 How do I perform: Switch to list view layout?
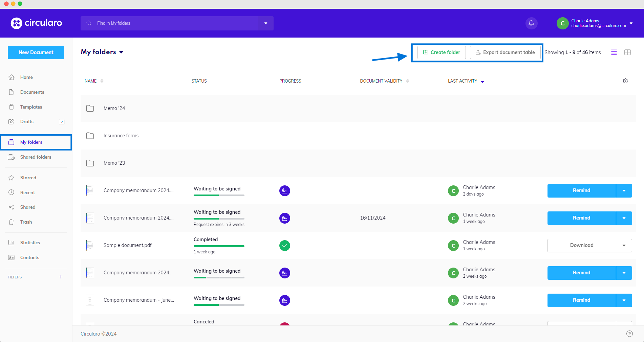pos(614,52)
